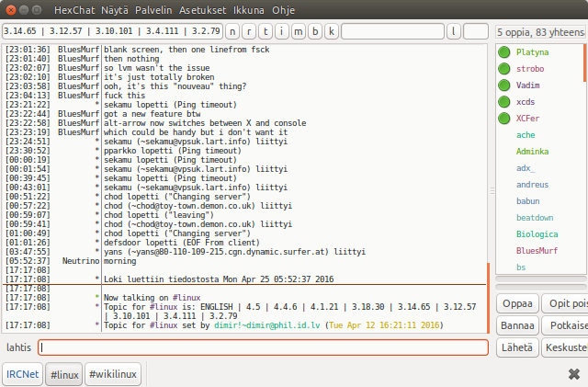Close the current tab with the X icon
This screenshot has height=387, width=588.
point(574,373)
